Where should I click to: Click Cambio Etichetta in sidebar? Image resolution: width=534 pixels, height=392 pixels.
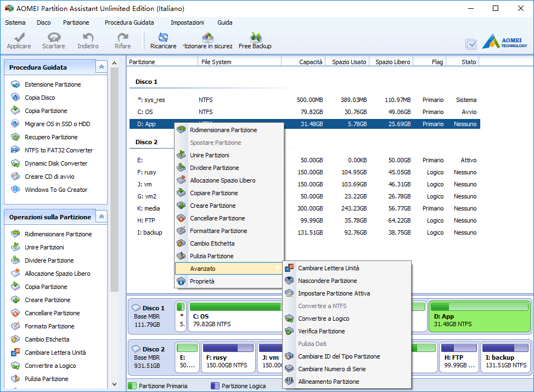(47, 339)
